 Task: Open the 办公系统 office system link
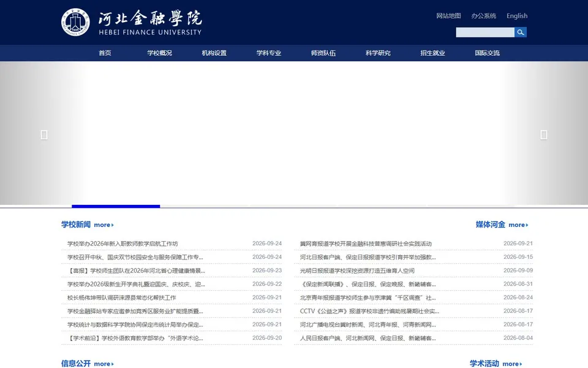point(484,16)
